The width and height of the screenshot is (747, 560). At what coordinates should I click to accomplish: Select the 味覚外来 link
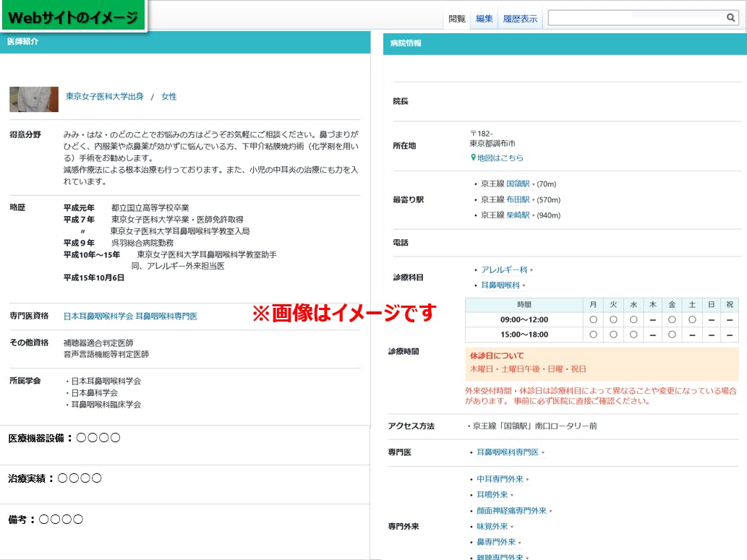pos(492,527)
